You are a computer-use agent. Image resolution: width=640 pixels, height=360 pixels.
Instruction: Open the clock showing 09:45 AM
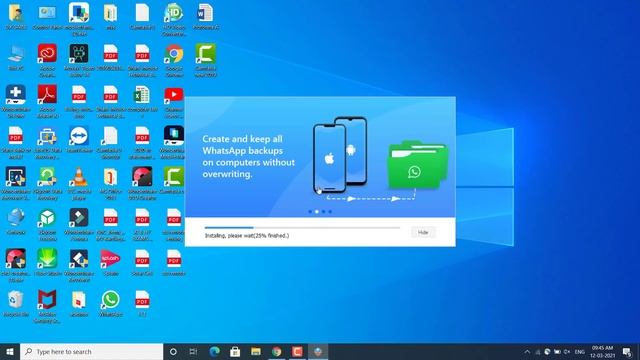(602, 351)
